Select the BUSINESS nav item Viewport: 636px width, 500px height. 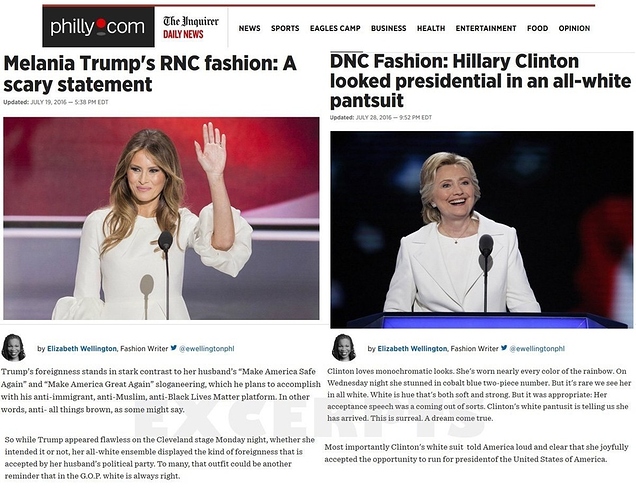[389, 28]
